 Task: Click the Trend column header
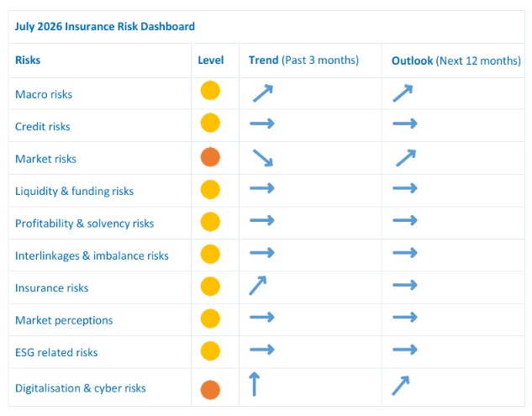point(303,60)
